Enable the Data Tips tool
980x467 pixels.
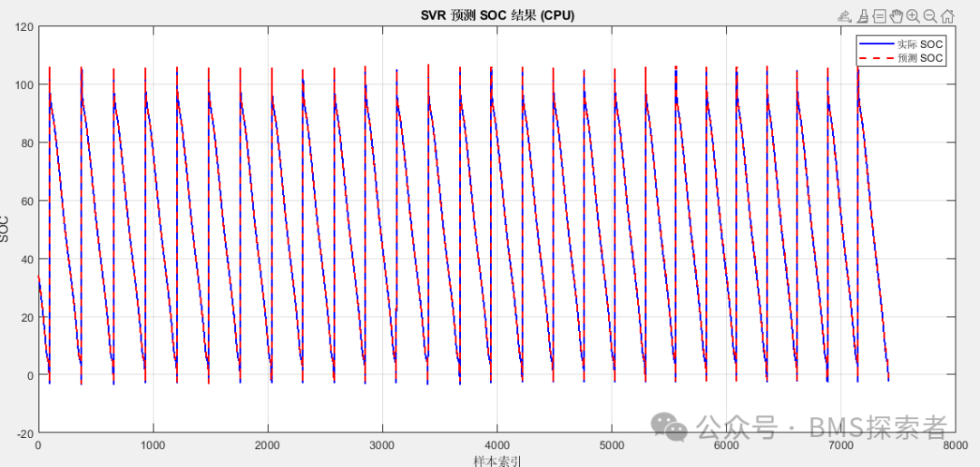[x=879, y=16]
